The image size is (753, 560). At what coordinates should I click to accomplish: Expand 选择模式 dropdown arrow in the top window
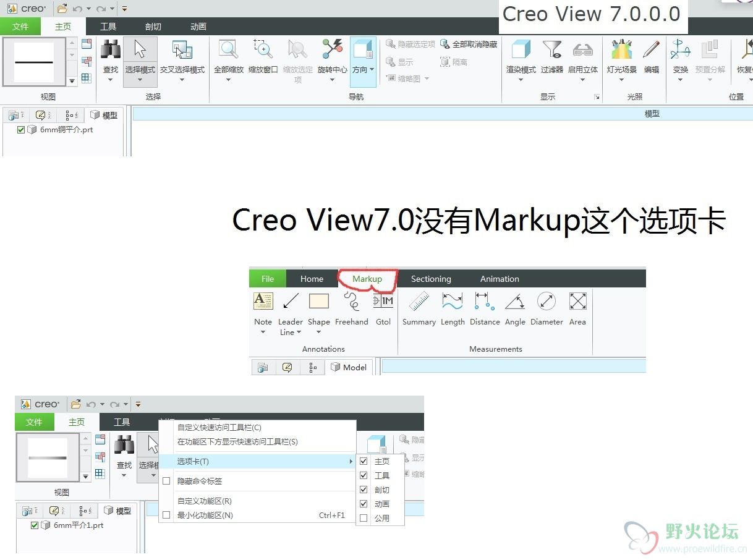(x=140, y=80)
